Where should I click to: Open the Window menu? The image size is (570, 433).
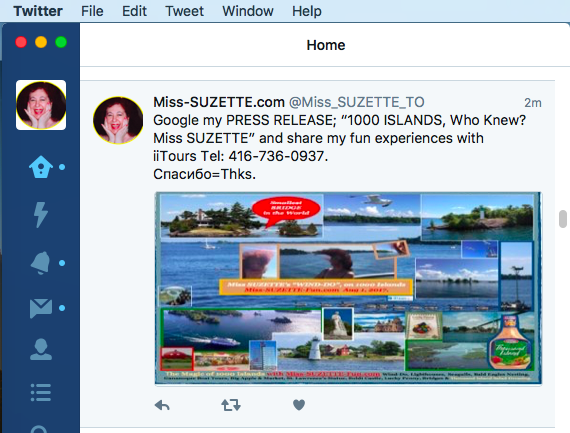(x=248, y=11)
